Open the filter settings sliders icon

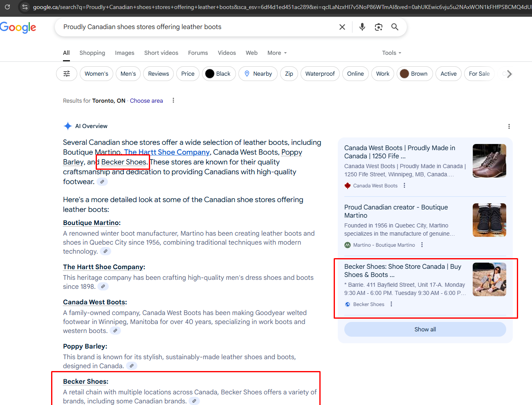click(x=67, y=74)
